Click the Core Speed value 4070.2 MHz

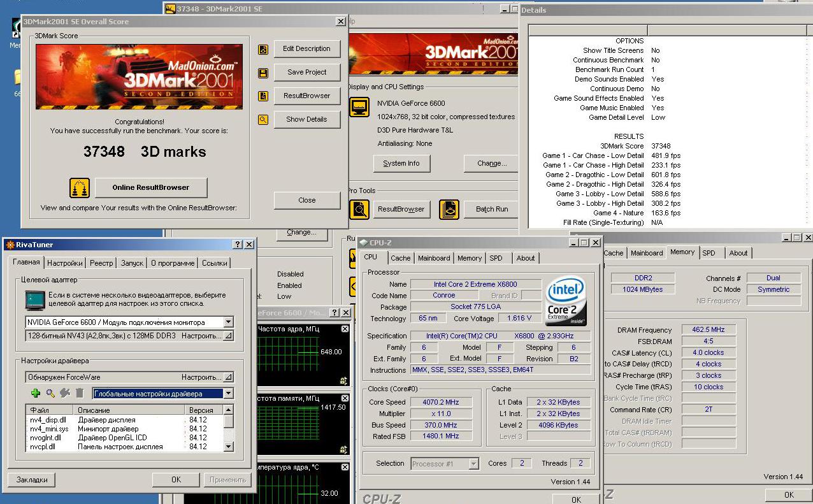pos(441,402)
